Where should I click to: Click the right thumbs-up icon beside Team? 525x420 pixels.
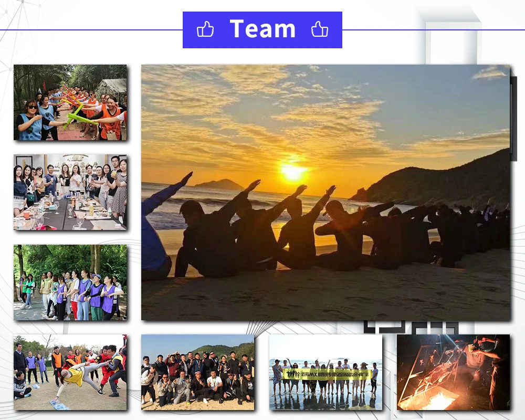click(x=319, y=29)
